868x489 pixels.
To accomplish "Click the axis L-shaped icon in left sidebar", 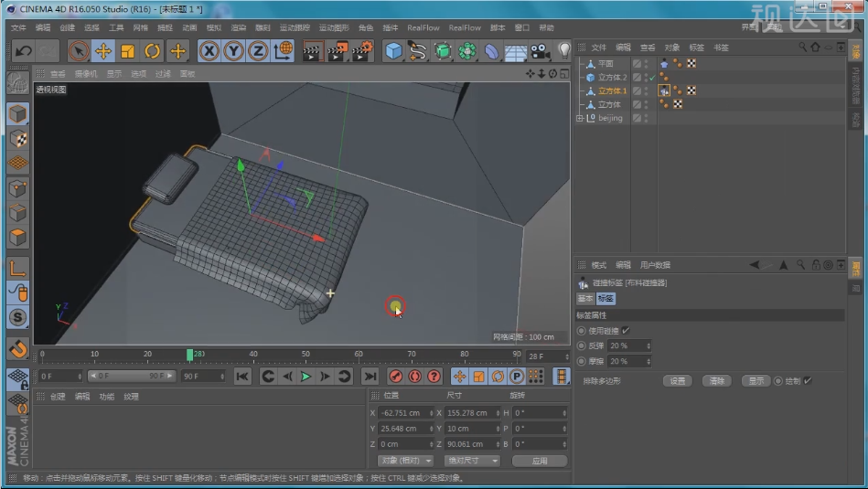I will tap(17, 269).
